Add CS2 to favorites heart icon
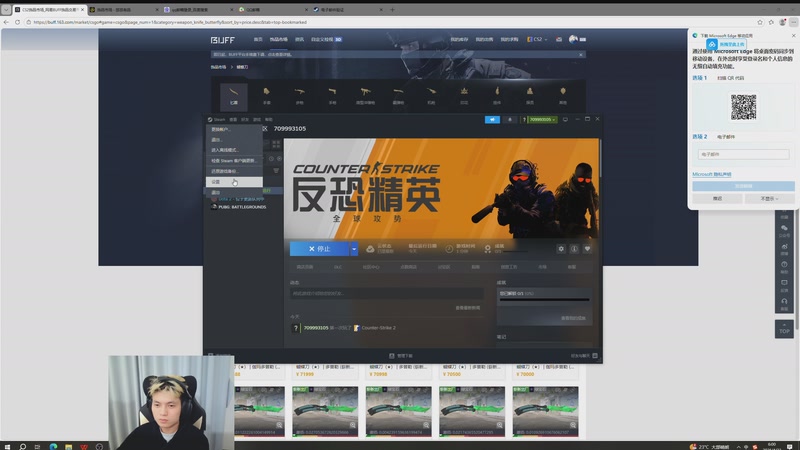This screenshot has height=450, width=800. pyautogui.click(x=587, y=248)
